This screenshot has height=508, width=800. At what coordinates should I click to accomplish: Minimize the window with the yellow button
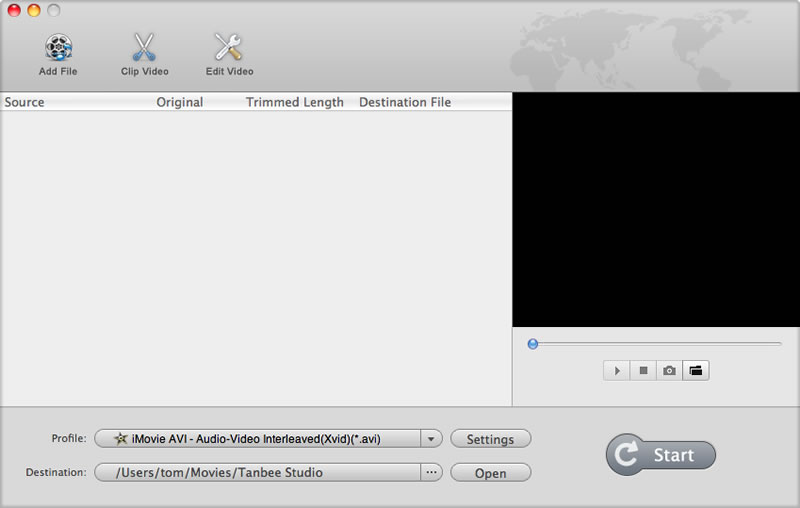[x=34, y=10]
